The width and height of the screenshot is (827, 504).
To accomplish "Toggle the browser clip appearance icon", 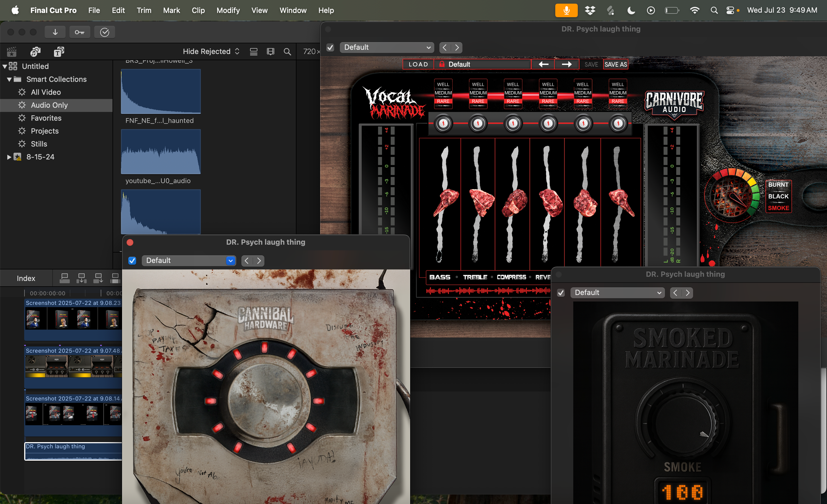I will [254, 51].
